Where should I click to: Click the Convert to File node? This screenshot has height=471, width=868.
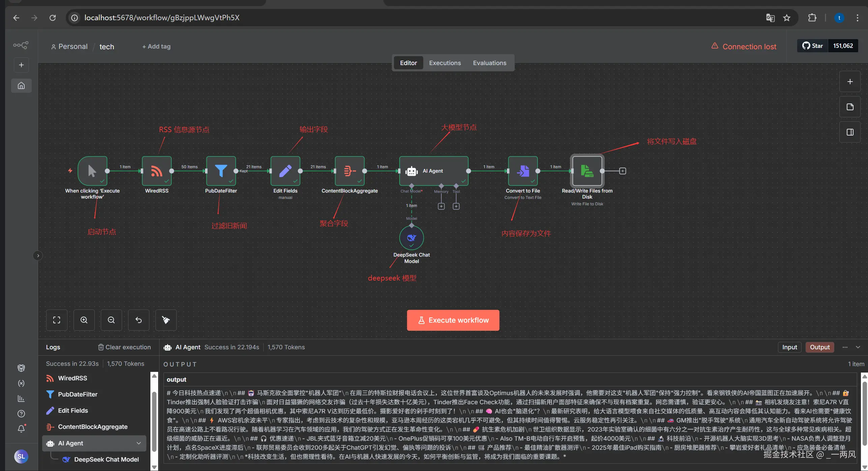coord(523,171)
